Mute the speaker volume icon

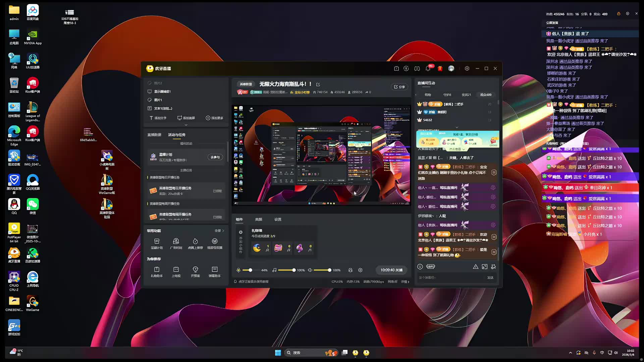pos(310,270)
